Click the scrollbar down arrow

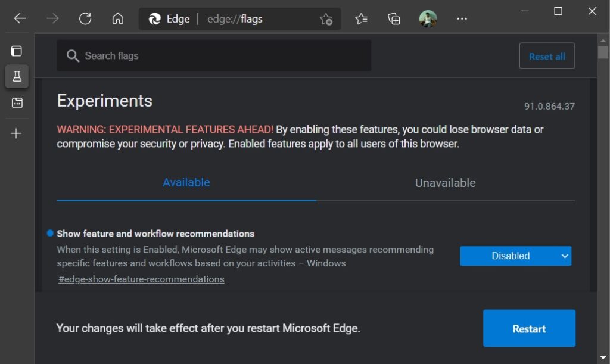click(604, 358)
